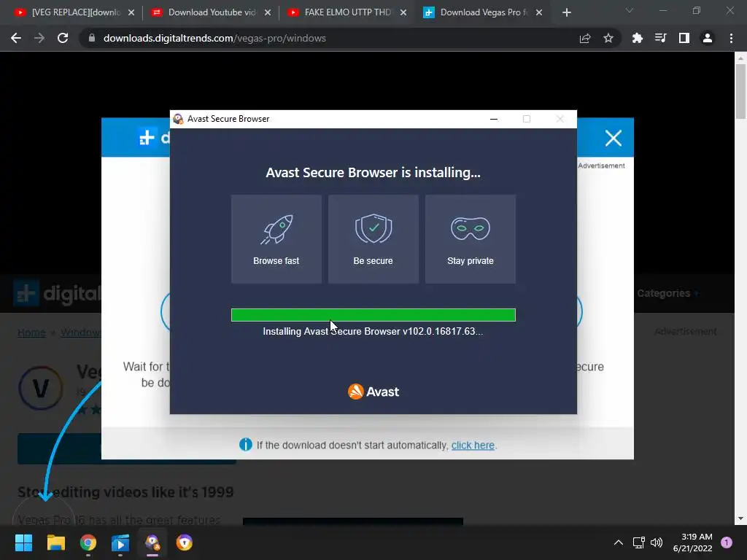Click the Home breadcrumb link

(x=31, y=332)
